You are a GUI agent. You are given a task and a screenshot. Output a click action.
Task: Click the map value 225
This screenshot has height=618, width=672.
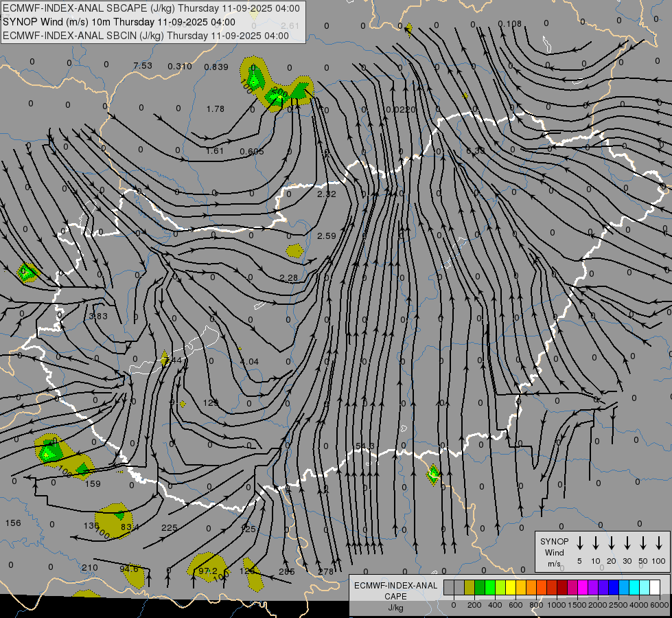[x=169, y=528]
